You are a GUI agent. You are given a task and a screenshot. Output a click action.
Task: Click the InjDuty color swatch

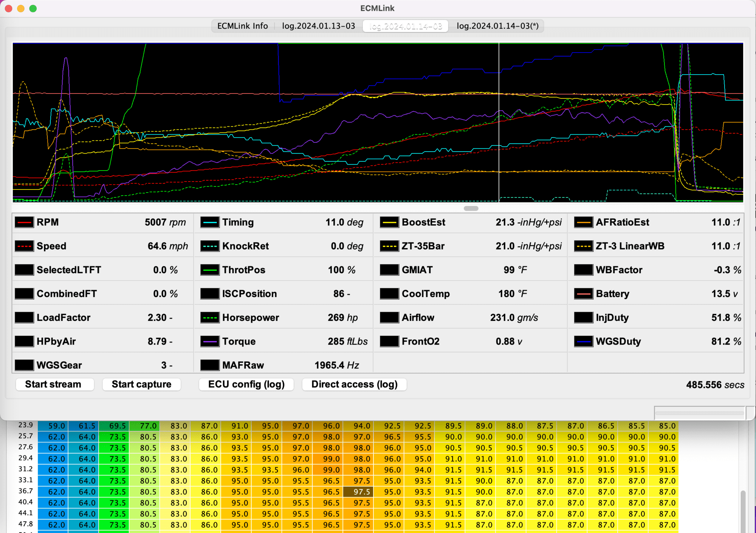pos(584,318)
